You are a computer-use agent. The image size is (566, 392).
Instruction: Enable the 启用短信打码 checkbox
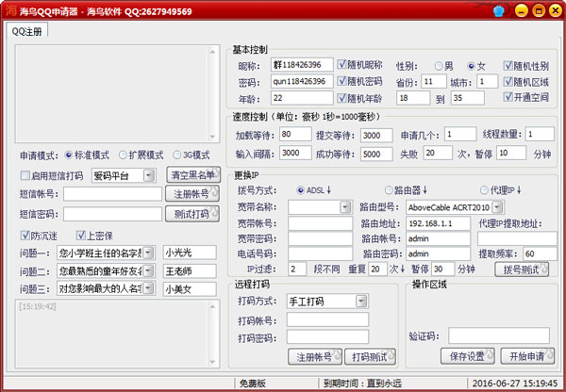[x=25, y=175]
